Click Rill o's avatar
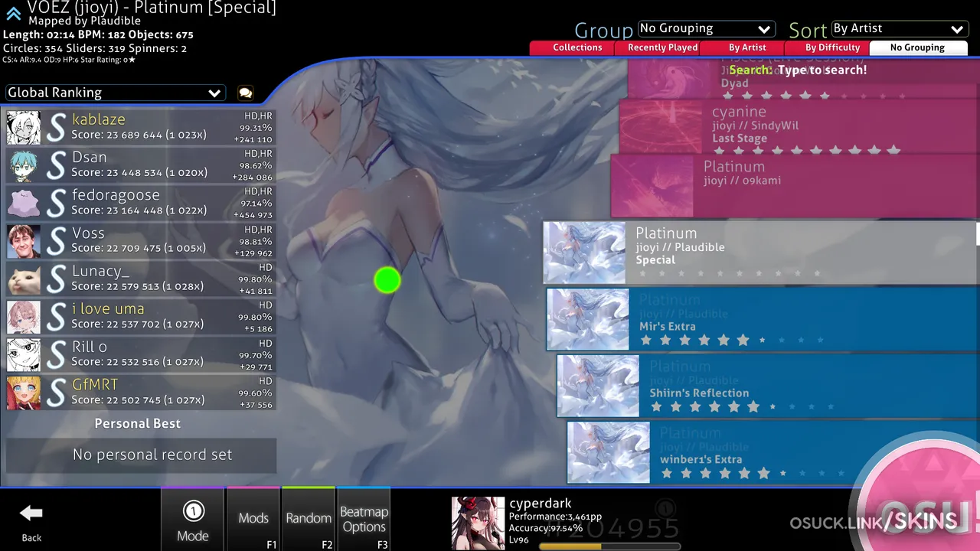This screenshot has height=551, width=980. 24,355
